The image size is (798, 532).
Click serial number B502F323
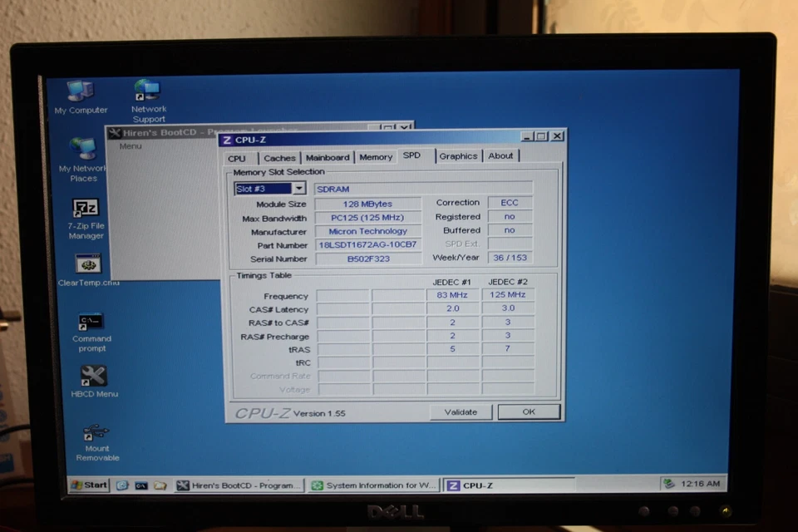point(368,259)
